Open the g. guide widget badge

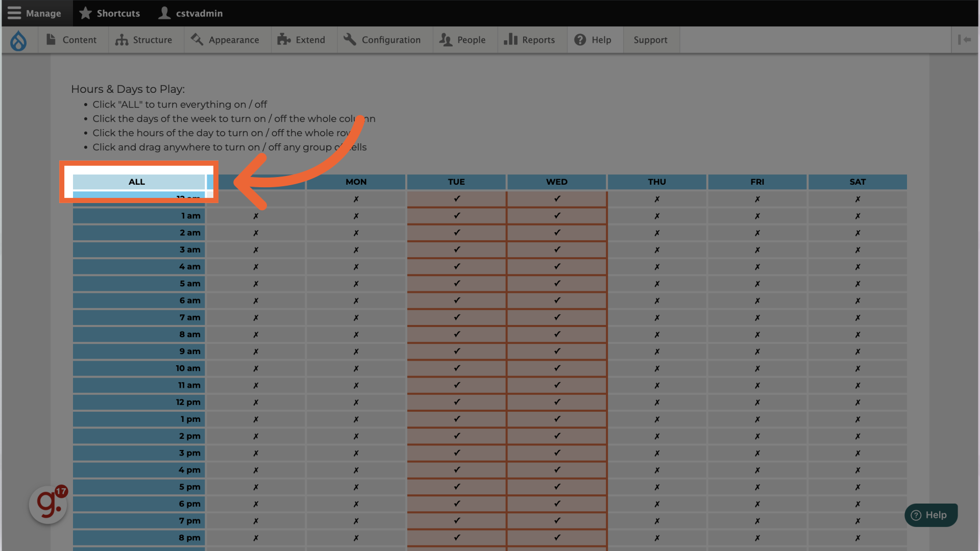48,505
